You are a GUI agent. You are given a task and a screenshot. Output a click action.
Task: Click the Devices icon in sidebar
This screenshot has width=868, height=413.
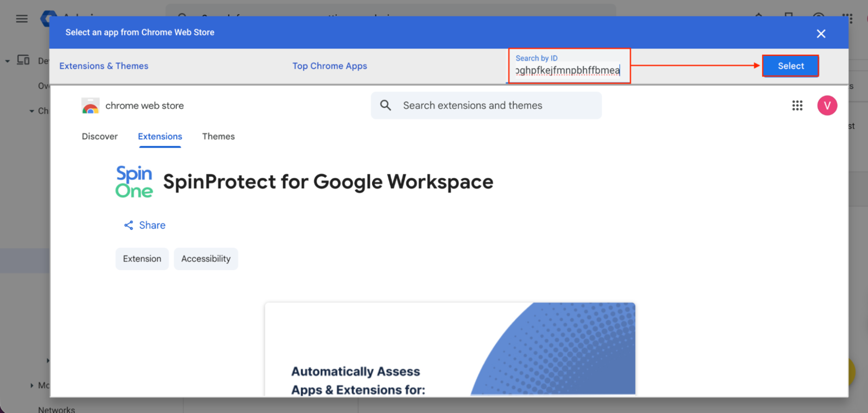pos(23,60)
